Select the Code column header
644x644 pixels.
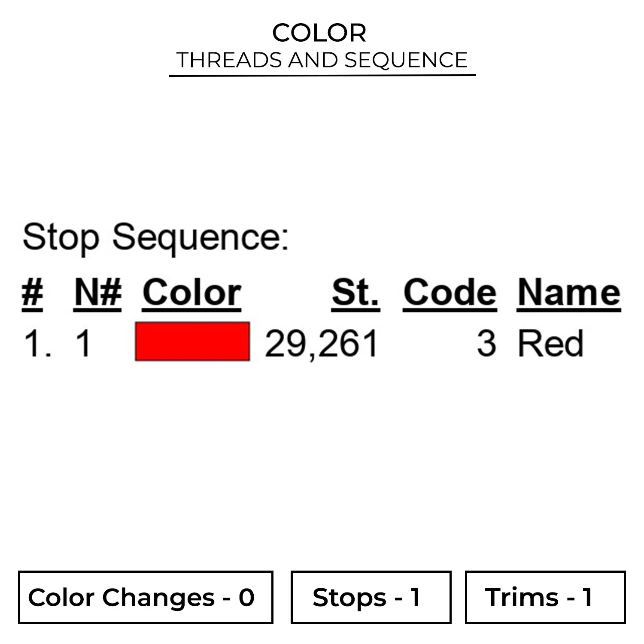coord(450,292)
